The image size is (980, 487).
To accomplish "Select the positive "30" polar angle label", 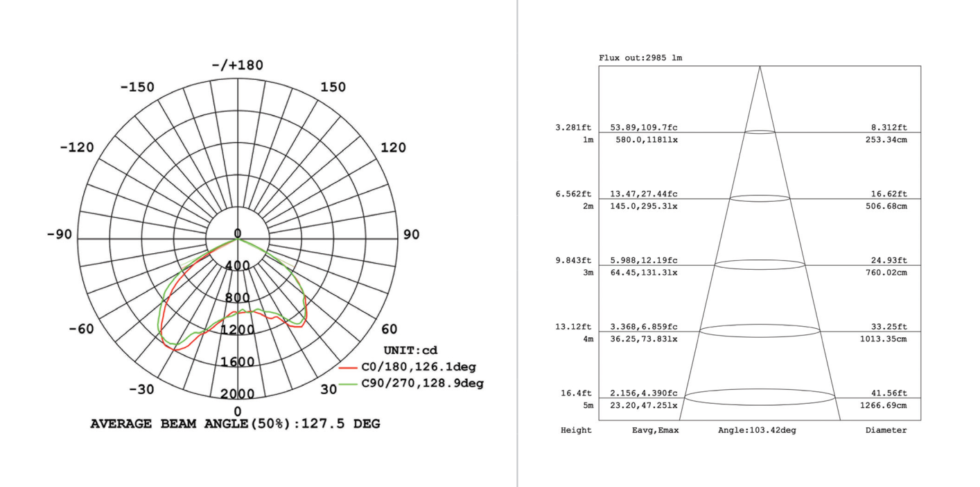I will [329, 389].
